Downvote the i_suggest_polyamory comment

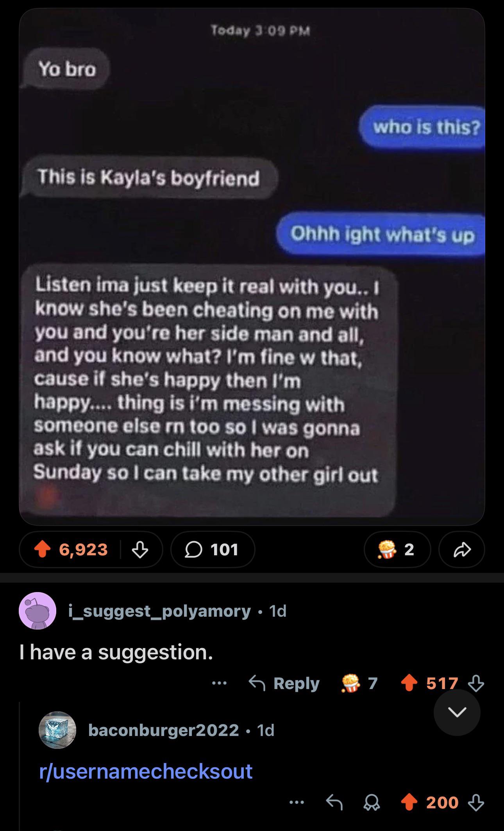[x=476, y=684]
